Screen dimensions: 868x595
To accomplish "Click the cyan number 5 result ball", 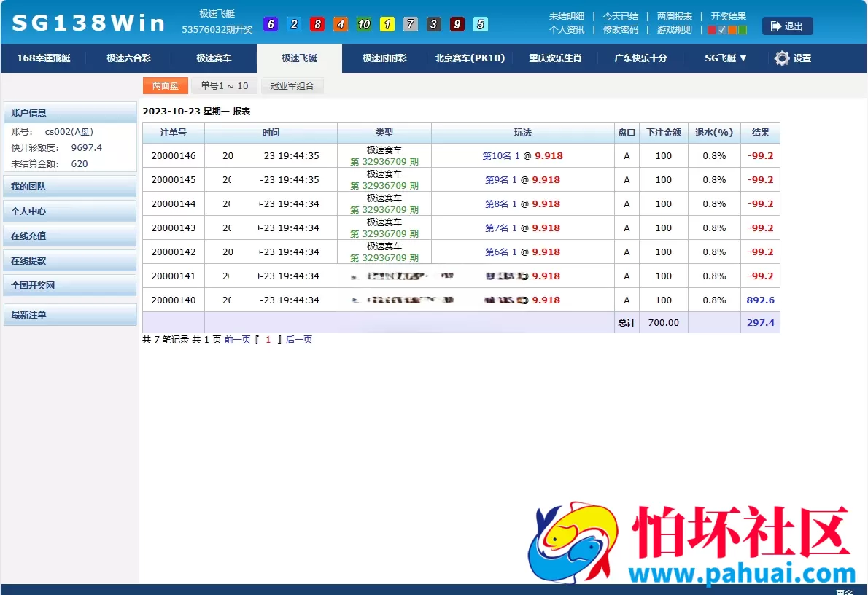I will tap(481, 24).
